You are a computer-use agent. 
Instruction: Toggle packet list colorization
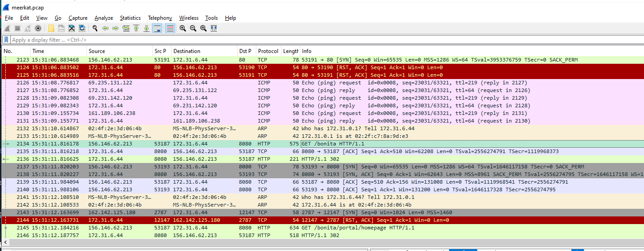click(170, 28)
